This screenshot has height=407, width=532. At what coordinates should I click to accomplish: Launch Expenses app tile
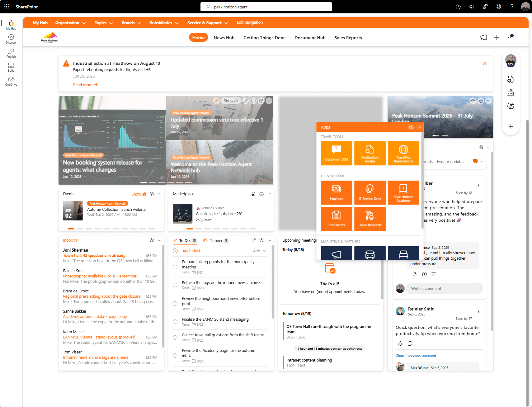point(337,192)
